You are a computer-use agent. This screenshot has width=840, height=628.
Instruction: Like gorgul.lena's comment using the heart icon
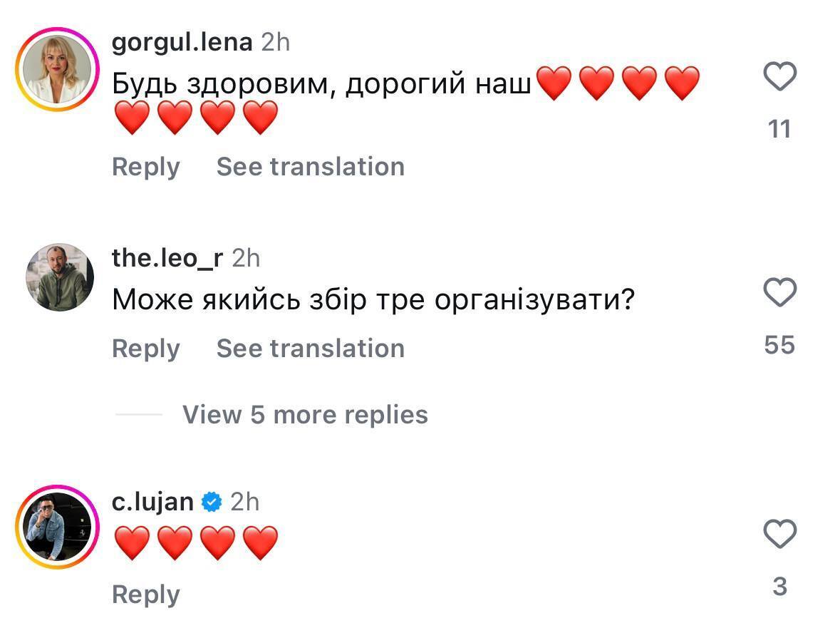click(x=781, y=77)
